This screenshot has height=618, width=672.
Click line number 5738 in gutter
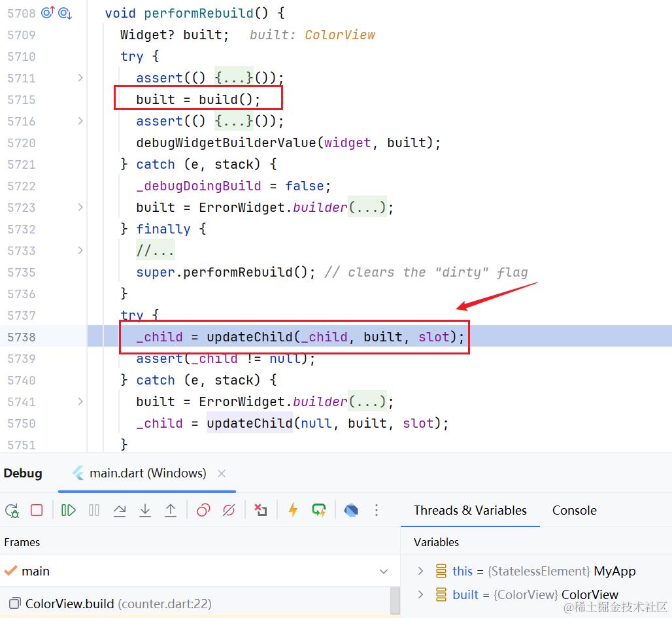point(22,337)
